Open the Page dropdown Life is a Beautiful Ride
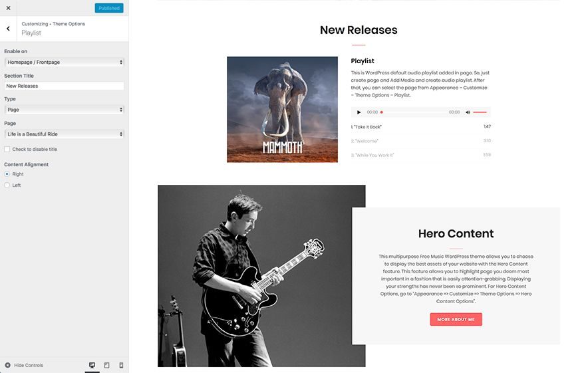Image resolution: width=588 pixels, height=373 pixels. tap(64, 134)
